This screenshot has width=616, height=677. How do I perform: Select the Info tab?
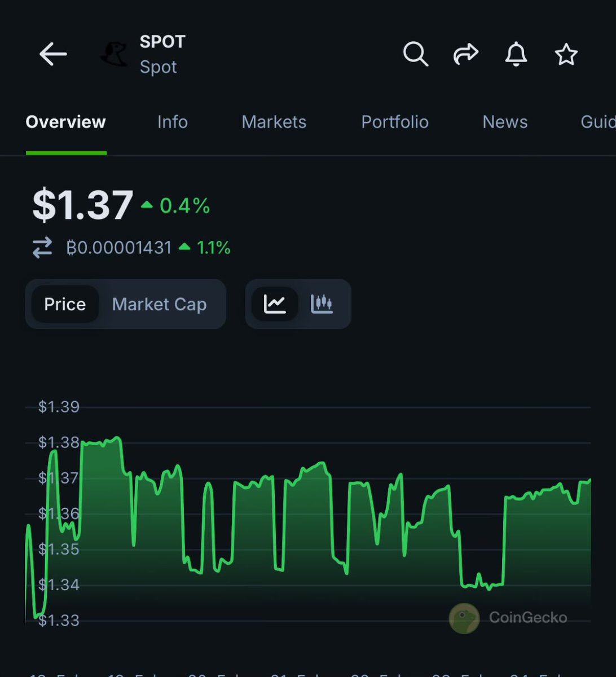(172, 122)
